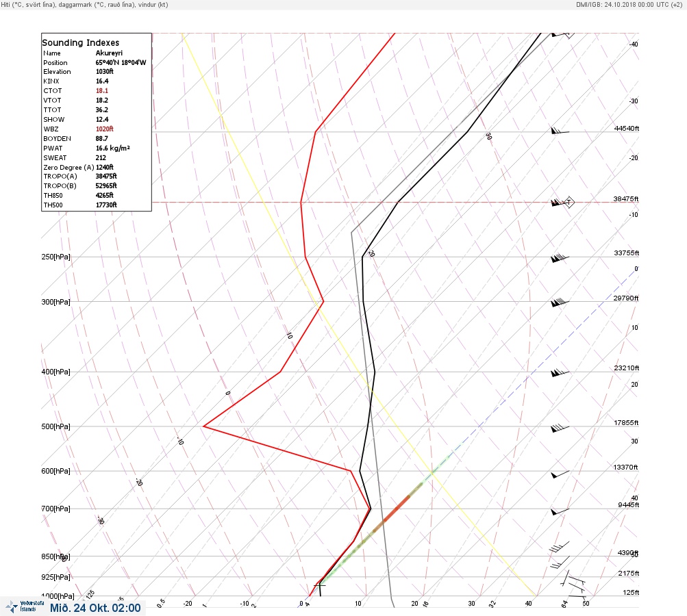This screenshot has height=616, width=687.
Task: Click the 29790ft height label
Action: [626, 298]
